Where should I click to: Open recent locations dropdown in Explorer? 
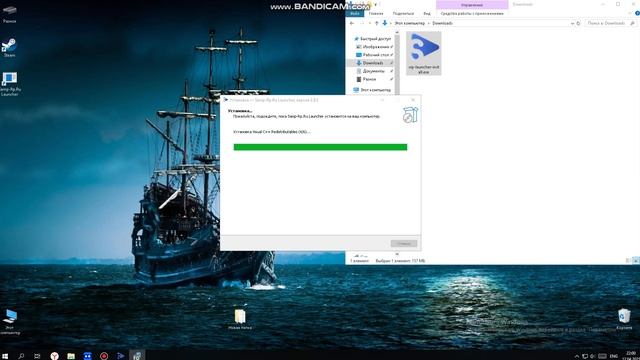pyautogui.click(x=370, y=23)
